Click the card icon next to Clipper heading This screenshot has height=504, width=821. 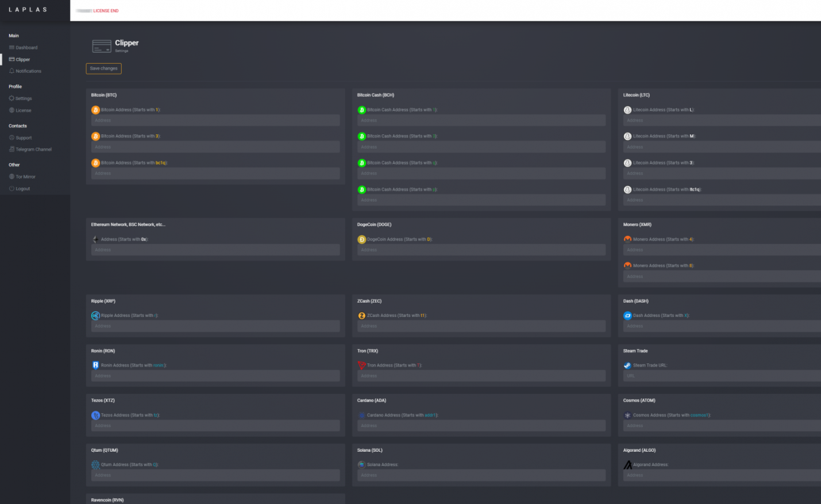click(x=102, y=46)
